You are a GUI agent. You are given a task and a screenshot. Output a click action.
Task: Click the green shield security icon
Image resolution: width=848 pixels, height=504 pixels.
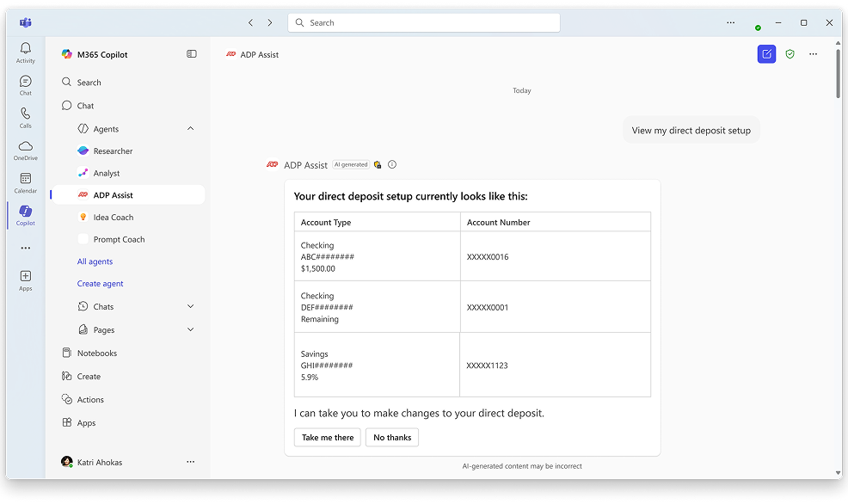click(x=790, y=54)
